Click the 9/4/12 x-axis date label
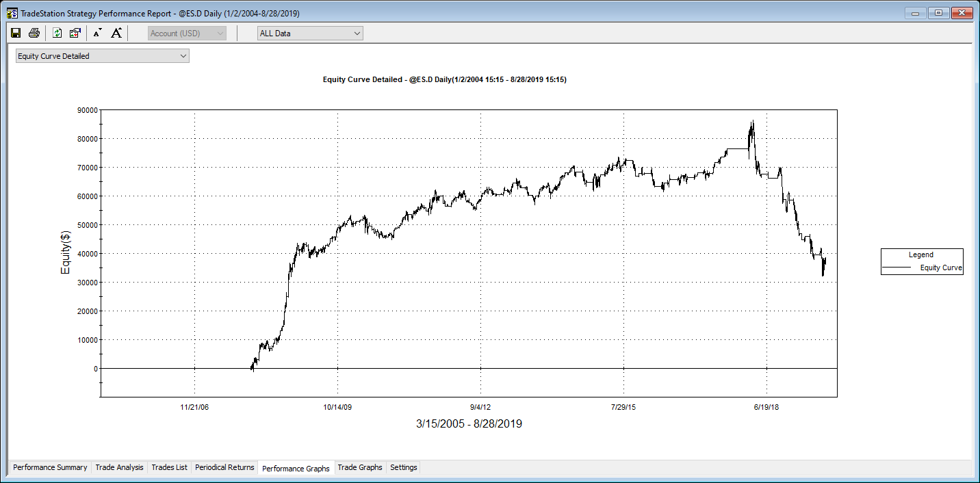 [x=480, y=407]
